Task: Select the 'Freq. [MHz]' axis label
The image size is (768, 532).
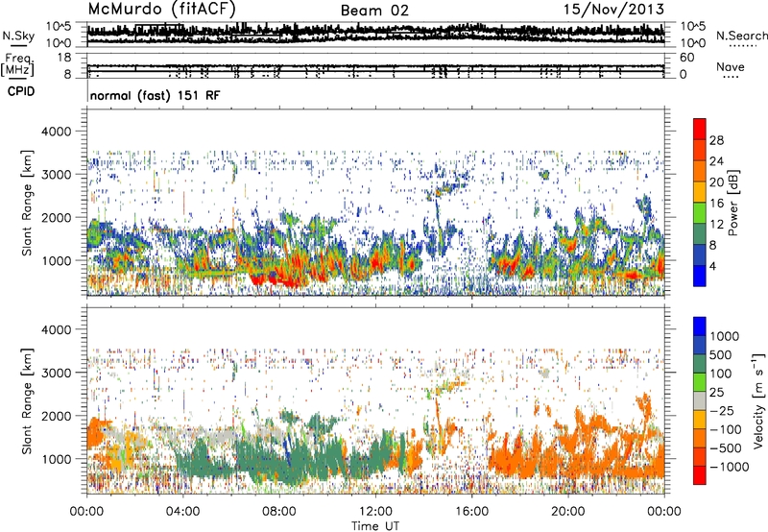Action: pos(18,64)
